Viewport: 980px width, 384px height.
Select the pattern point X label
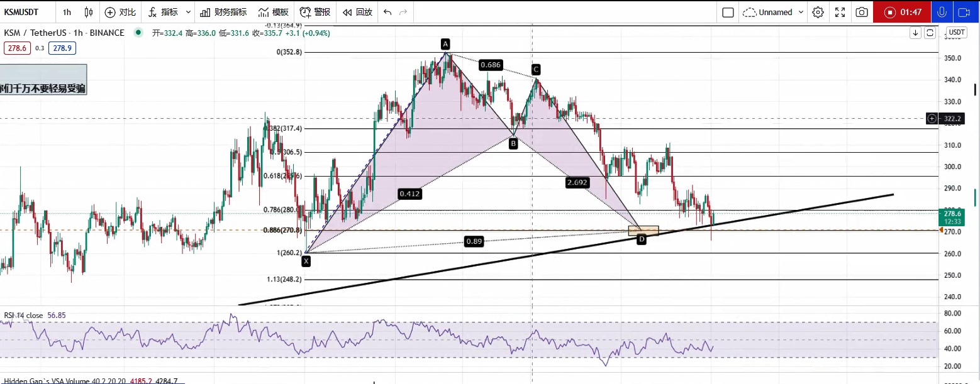coord(306,261)
